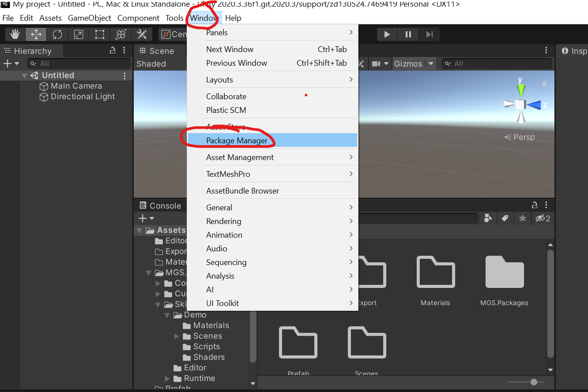Open the Help menu
This screenshot has width=588, height=392.
(233, 18)
